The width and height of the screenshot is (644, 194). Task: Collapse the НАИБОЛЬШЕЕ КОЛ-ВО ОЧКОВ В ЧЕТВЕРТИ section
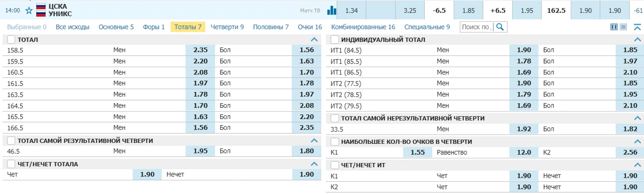click(637, 142)
